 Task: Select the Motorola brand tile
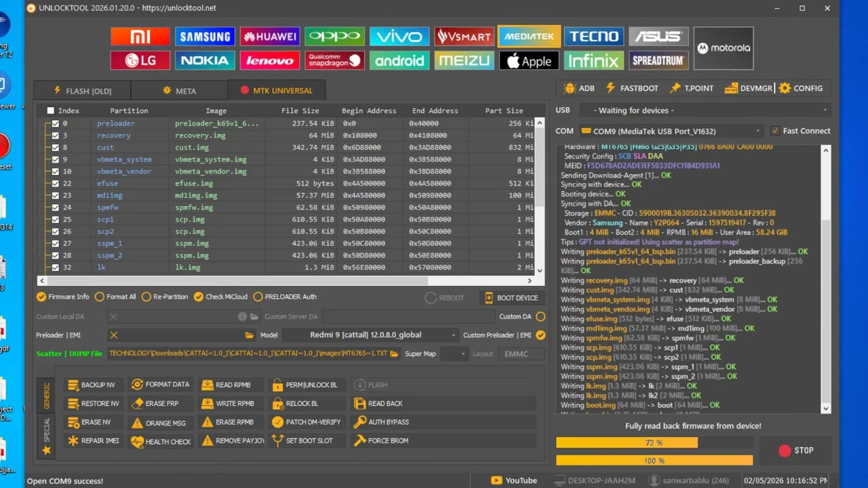724,48
